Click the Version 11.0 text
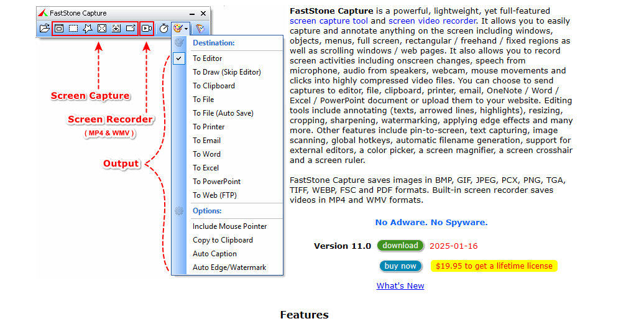Screen dimensions: 644x334 coord(342,246)
